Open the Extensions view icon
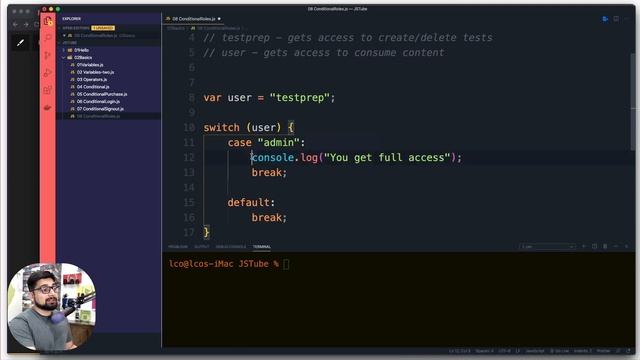This screenshot has width=640, height=360. pos(48,90)
